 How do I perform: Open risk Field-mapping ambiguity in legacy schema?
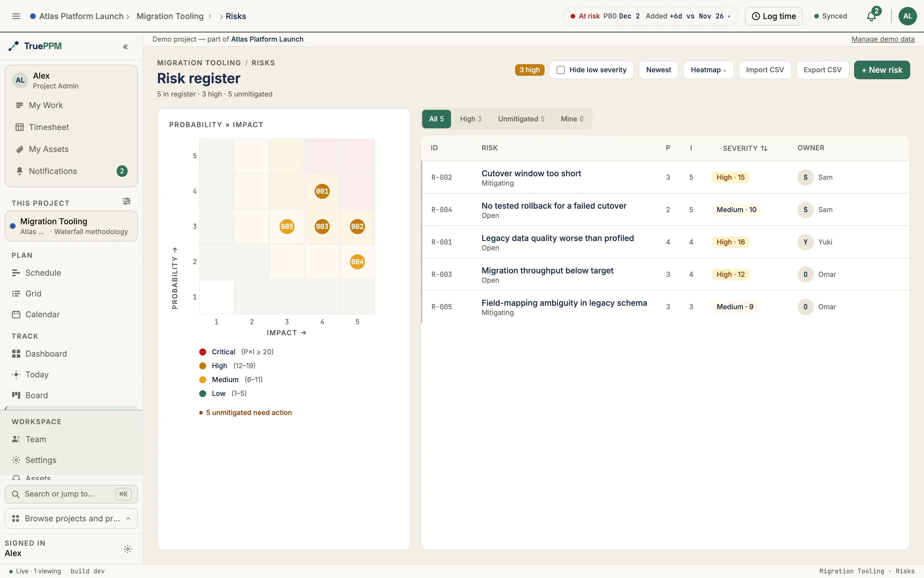click(564, 303)
